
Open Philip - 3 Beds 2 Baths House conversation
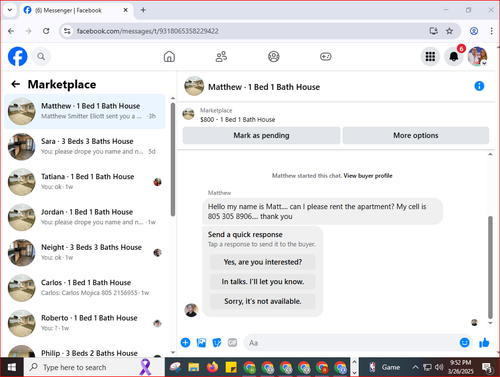pos(85,350)
